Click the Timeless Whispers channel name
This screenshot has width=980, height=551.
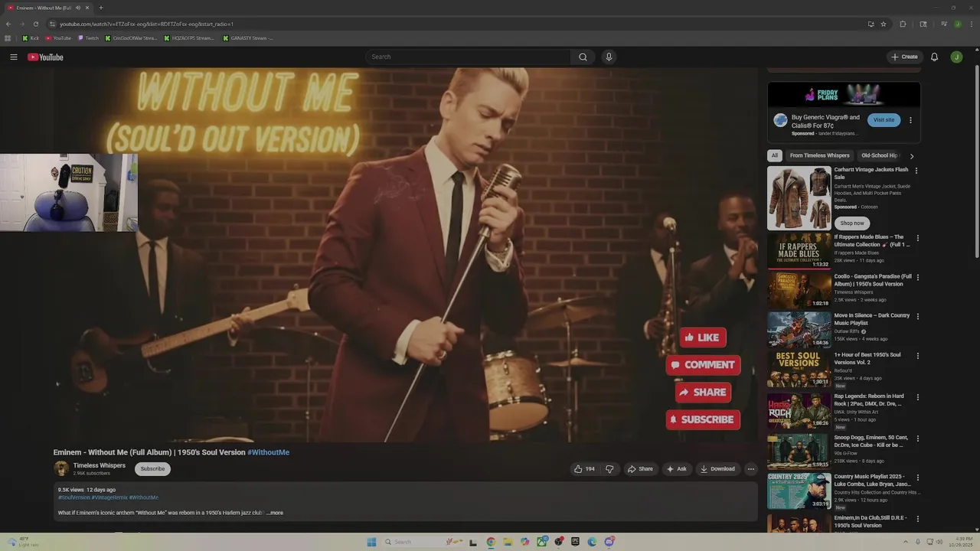(x=99, y=465)
